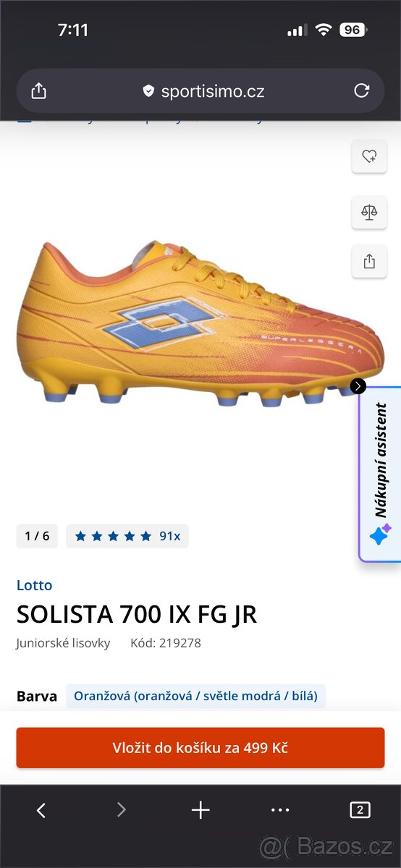Tap the 1 / 6 image counter

pyautogui.click(x=37, y=536)
